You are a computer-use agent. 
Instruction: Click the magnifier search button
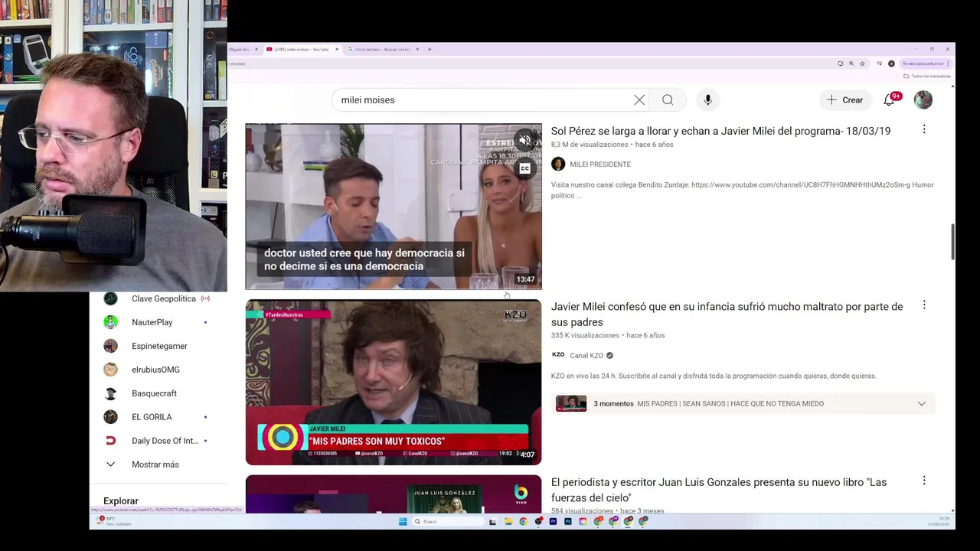click(668, 100)
